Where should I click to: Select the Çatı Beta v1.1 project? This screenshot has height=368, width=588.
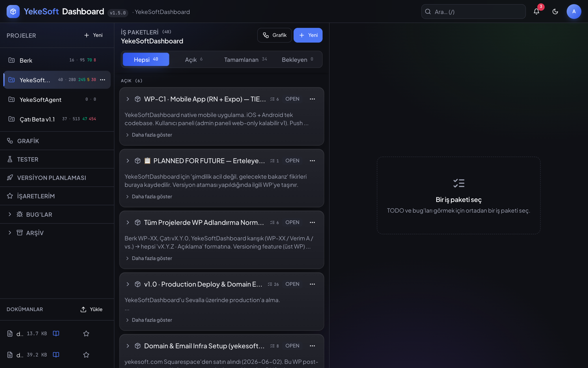[57, 119]
